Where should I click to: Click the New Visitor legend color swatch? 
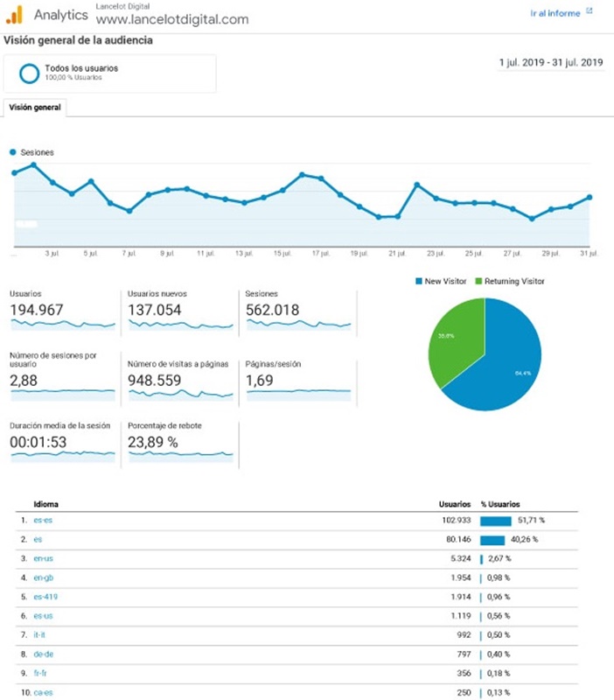click(420, 281)
